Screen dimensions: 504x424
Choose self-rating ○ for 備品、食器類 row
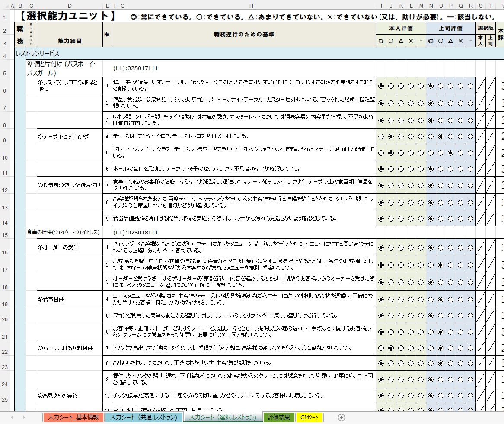tap(391, 103)
